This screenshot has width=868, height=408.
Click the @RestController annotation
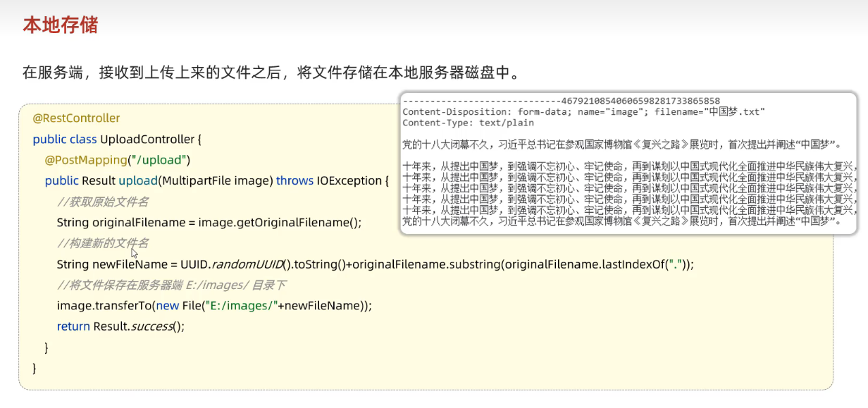(76, 118)
